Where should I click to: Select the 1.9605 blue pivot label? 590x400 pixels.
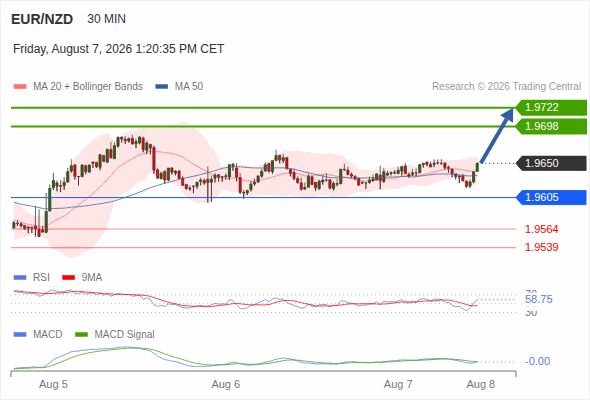point(551,197)
